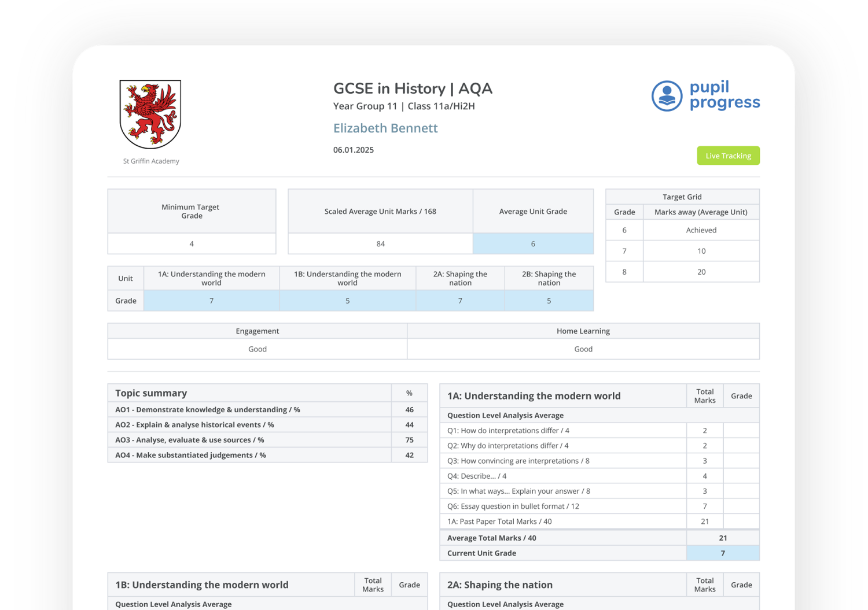This screenshot has height=610, width=868.
Task: Click the Minimum Target Grade value 4
Action: click(191, 243)
